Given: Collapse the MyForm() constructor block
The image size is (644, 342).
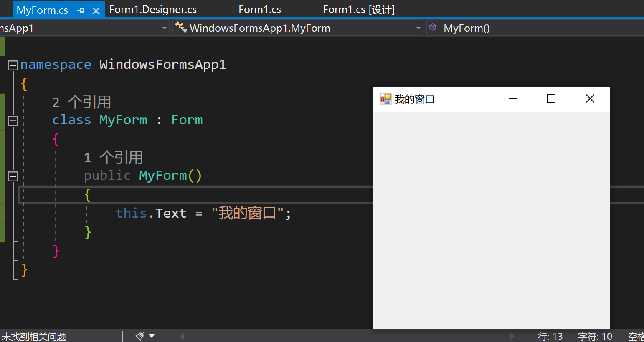Looking at the screenshot, I should click(x=13, y=176).
